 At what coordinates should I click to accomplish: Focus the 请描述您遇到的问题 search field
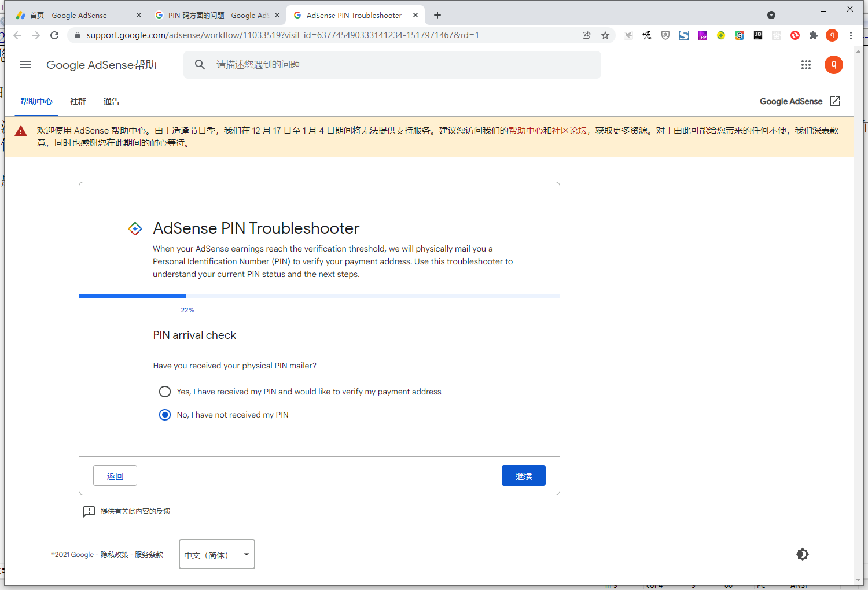pyautogui.click(x=392, y=65)
